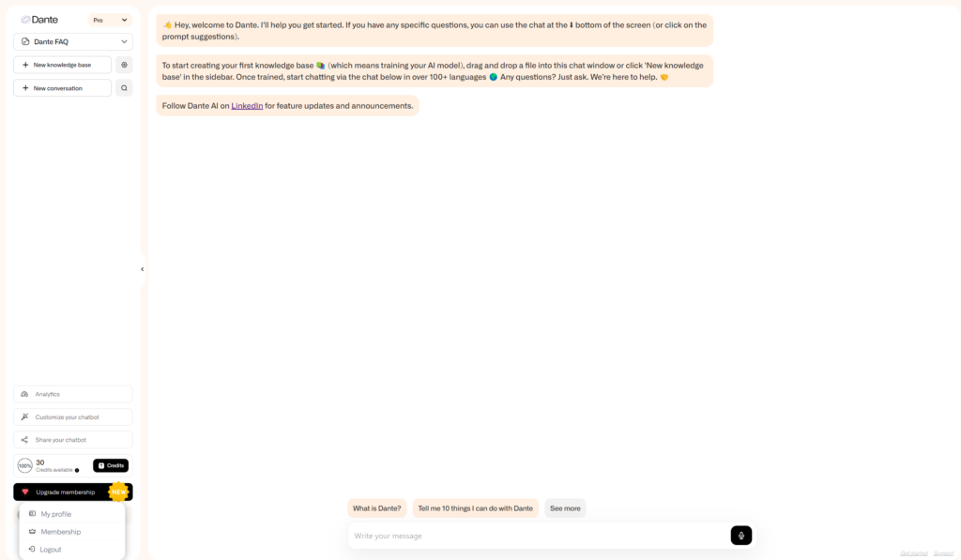Open the Get started link at bottom right
Image resolution: width=961 pixels, height=560 pixels.
point(914,553)
